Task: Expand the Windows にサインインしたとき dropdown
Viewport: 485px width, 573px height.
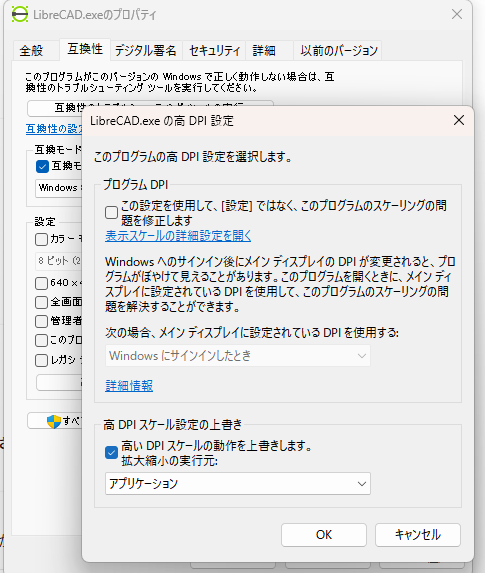Action: 238,356
